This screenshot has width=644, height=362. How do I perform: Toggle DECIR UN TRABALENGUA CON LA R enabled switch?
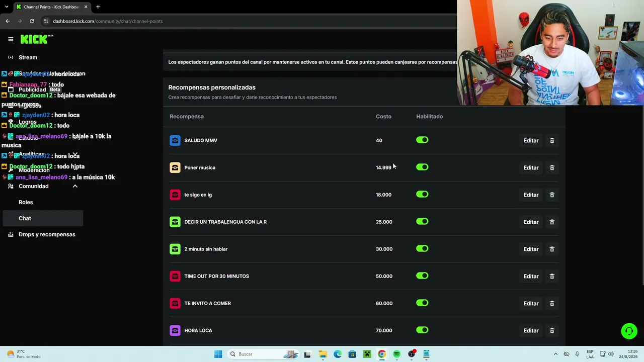[422, 221]
